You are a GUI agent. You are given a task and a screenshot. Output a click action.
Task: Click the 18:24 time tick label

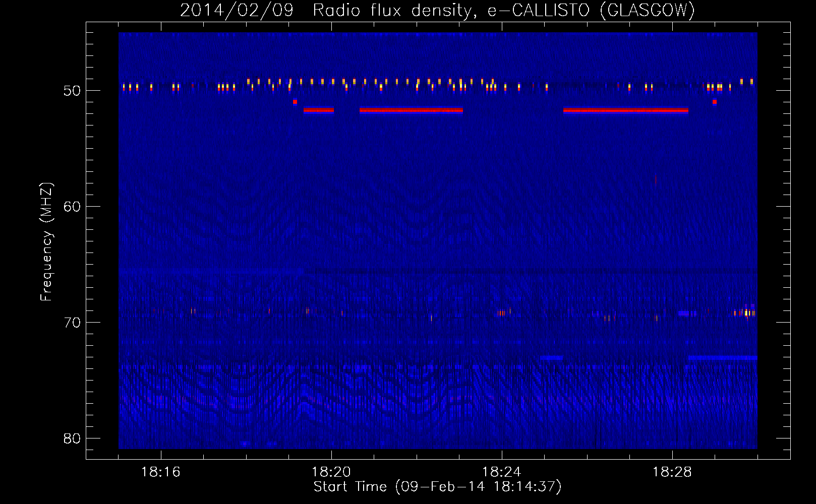(502, 472)
